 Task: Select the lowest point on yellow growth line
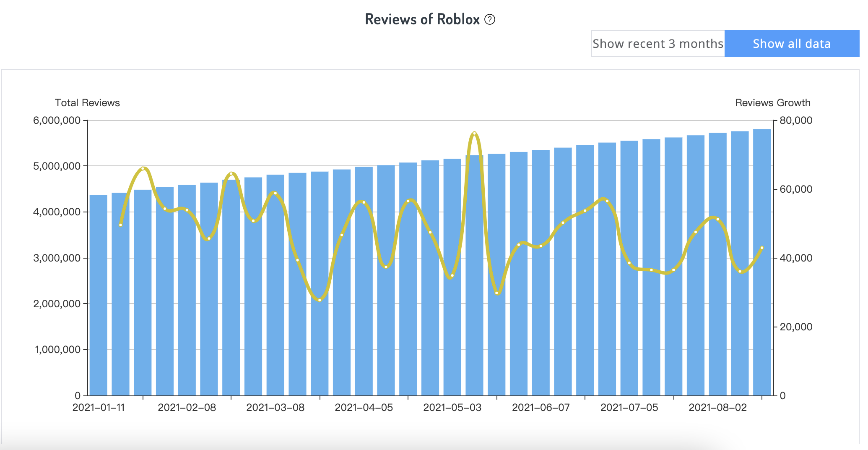tap(320, 300)
